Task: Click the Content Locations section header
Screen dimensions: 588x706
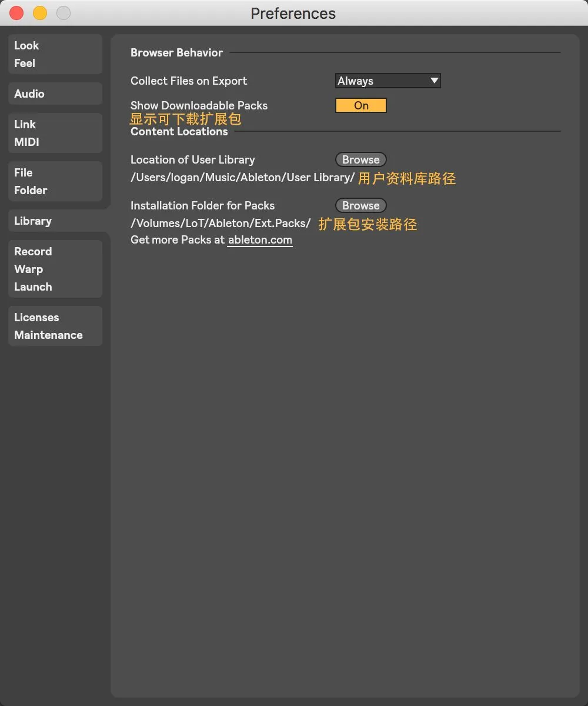Action: click(x=179, y=131)
